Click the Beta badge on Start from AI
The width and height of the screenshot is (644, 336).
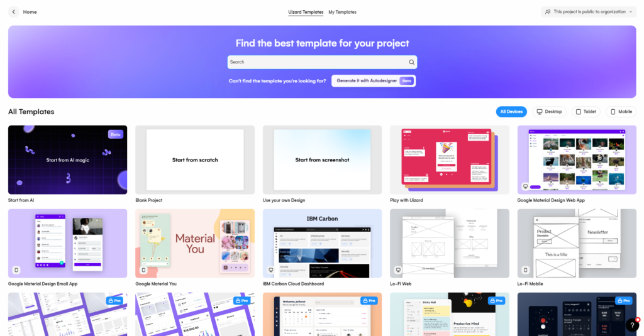point(115,134)
